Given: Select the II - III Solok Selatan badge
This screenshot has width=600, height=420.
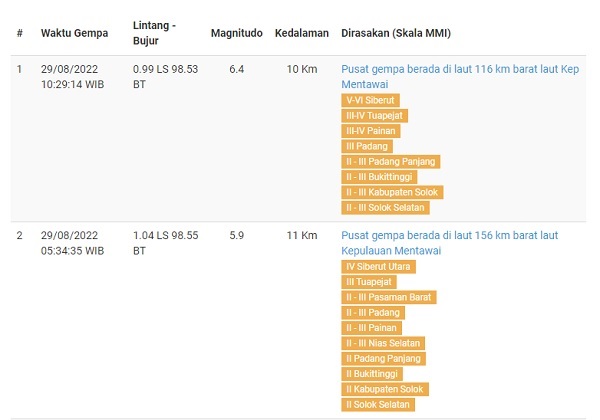Looking at the screenshot, I should click(385, 207).
